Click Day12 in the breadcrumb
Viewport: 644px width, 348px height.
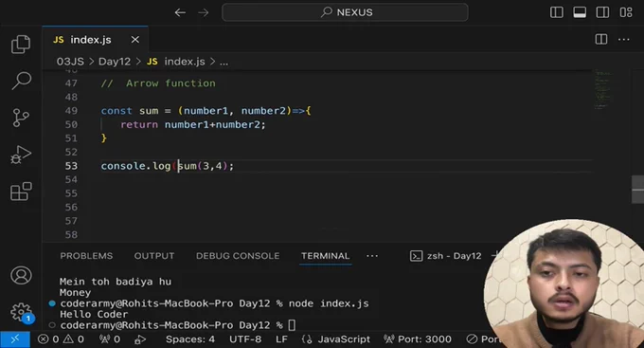click(x=115, y=62)
